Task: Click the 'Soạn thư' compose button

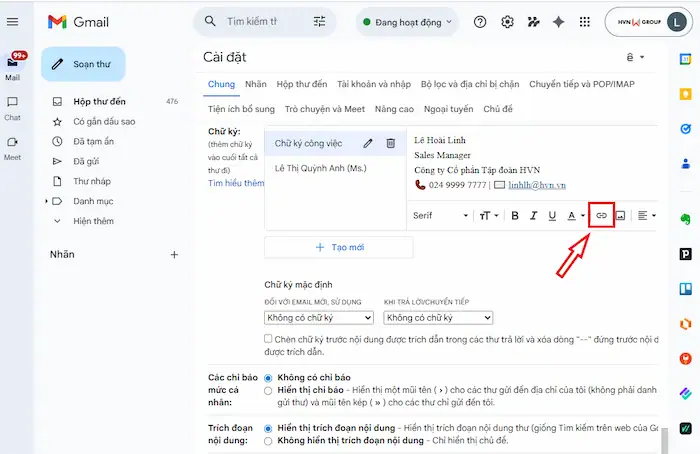Action: 83,64
